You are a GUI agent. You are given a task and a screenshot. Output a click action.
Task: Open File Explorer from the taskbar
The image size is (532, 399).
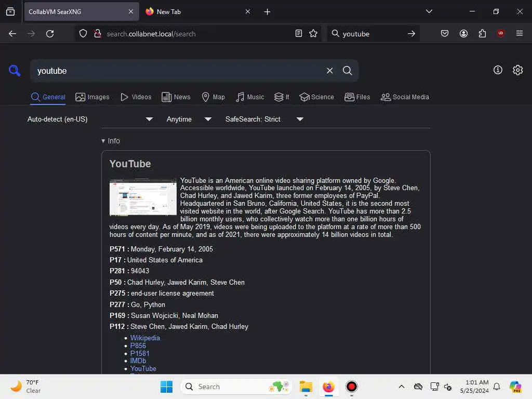[305, 387]
